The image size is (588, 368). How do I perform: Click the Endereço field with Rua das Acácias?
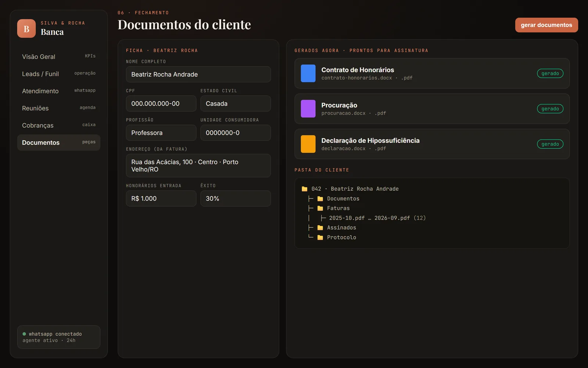pyautogui.click(x=198, y=166)
